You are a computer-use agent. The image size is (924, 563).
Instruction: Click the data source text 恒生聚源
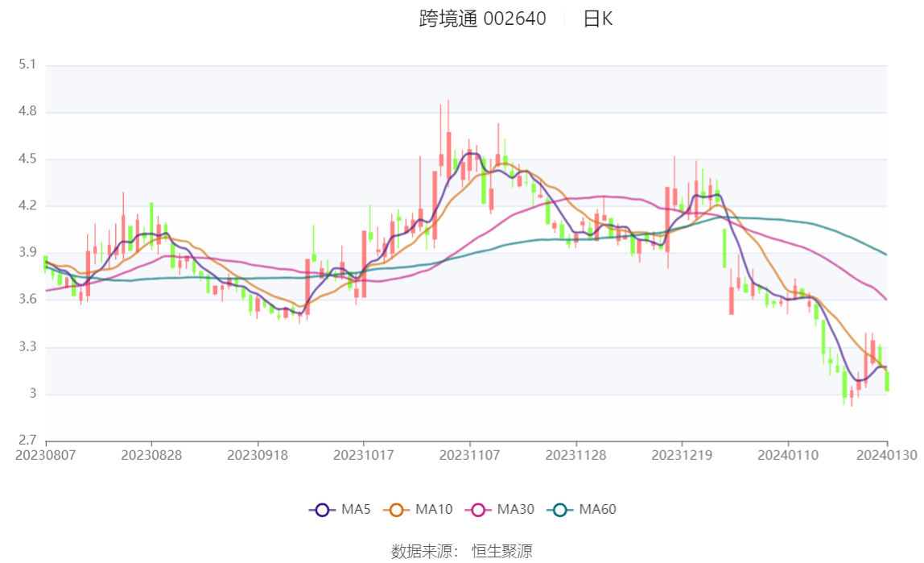502,552
